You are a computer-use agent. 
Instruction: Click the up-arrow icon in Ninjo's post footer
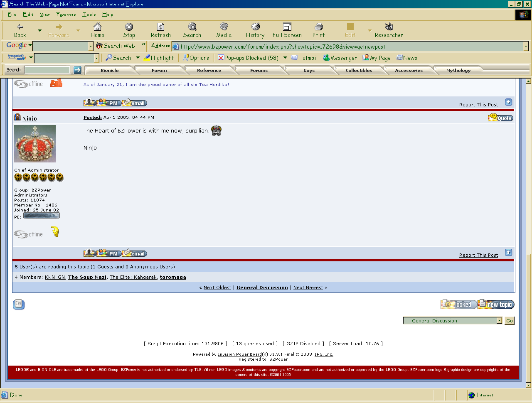click(508, 253)
